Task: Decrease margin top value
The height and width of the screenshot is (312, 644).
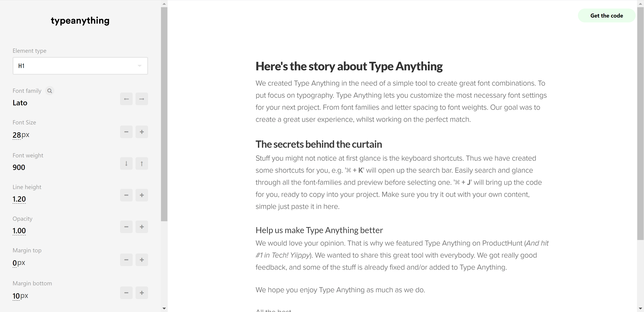Action: 126,260
